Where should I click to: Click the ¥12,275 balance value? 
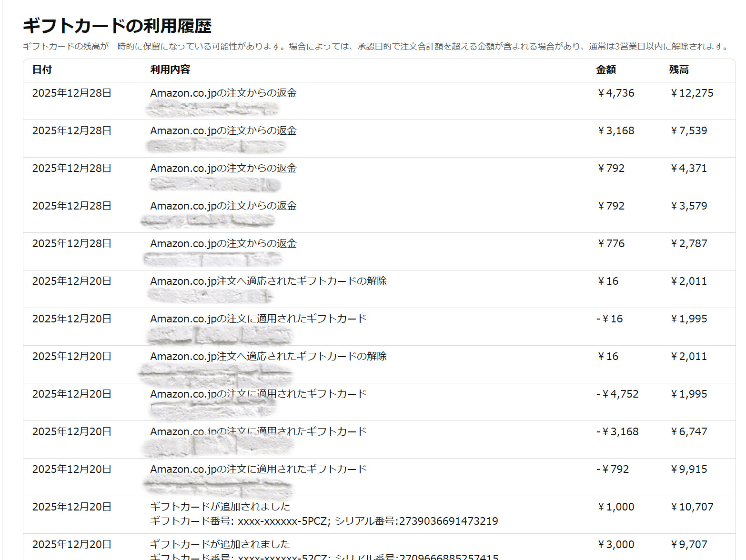click(x=692, y=93)
